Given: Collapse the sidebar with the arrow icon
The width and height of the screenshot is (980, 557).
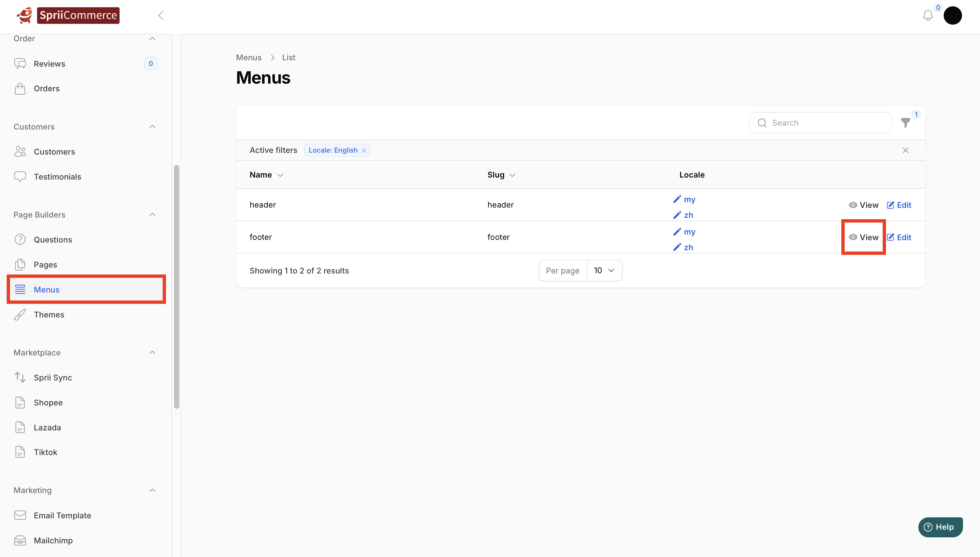Looking at the screenshot, I should coord(161,16).
